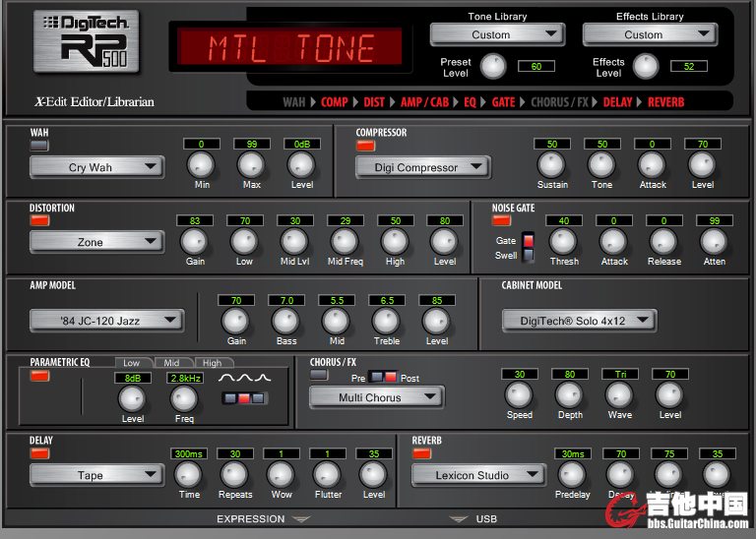The image size is (756, 539).
Task: Turn on the Chorus/FX power button
Action: 320,375
